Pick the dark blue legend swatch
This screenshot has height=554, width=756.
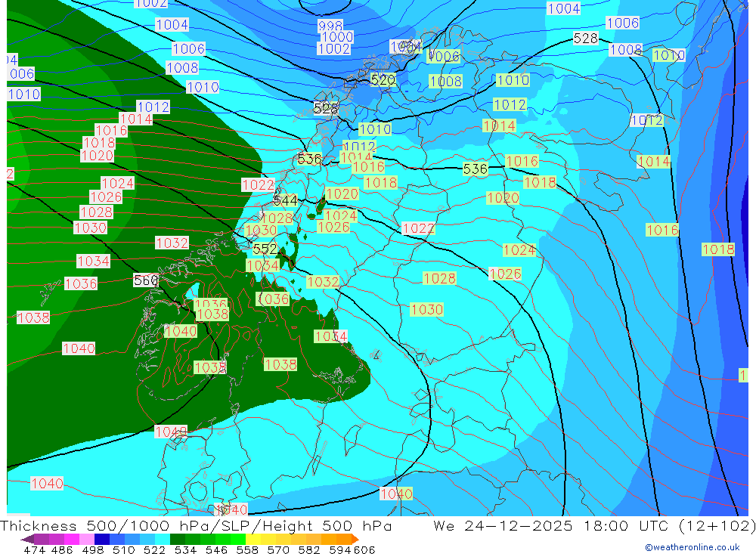pyautogui.click(x=102, y=539)
